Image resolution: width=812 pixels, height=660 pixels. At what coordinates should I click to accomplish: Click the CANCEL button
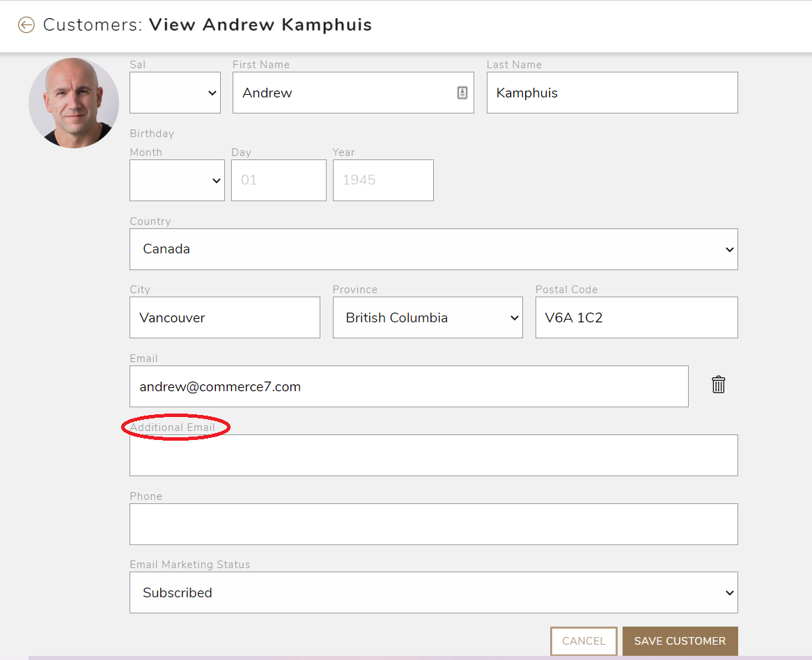[584, 641]
